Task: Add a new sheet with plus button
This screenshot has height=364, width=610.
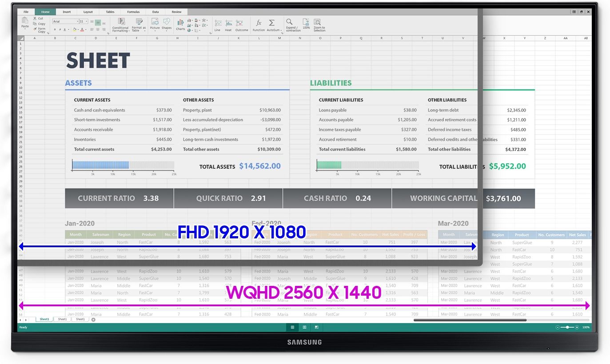Action: [x=93, y=320]
